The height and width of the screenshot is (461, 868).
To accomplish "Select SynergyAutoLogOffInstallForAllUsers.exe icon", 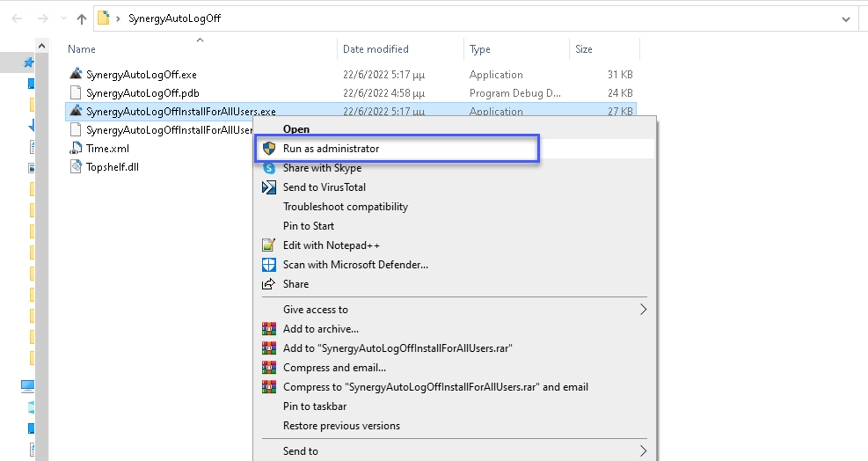I will click(76, 111).
